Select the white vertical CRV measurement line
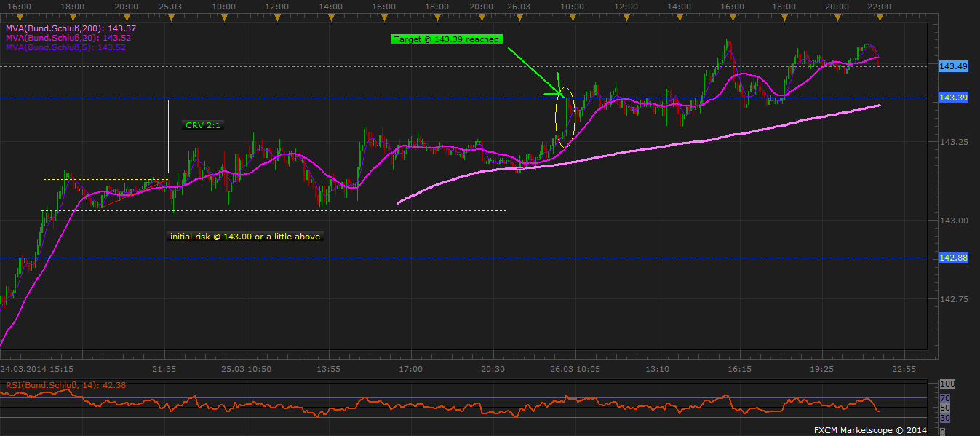 pos(168,138)
